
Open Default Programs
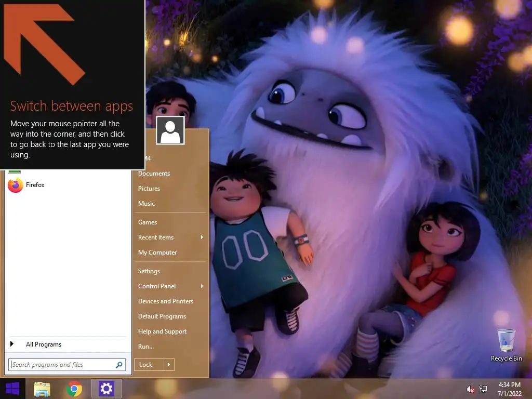coord(162,316)
